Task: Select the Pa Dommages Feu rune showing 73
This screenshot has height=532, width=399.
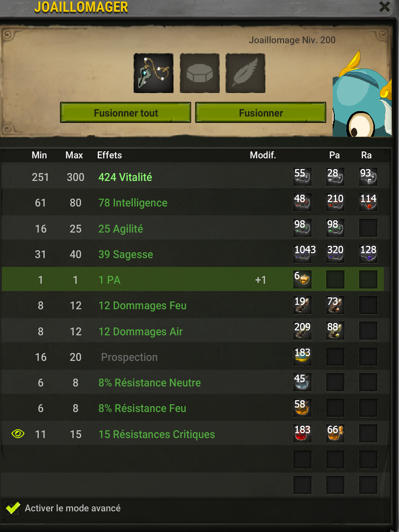Action: coord(335,305)
